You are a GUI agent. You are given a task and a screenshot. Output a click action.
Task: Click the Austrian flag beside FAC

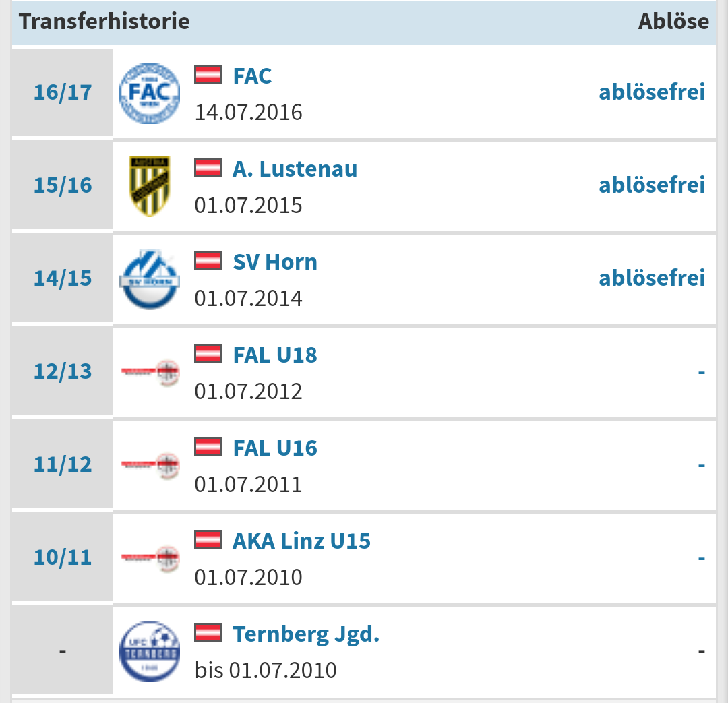click(208, 75)
